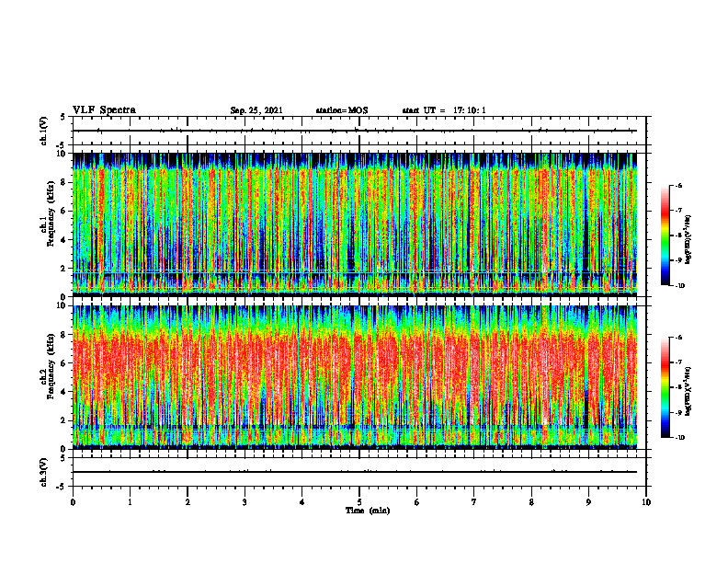Viewport: 728px width, 563px height.
Task: Click time axis tick label "2"
Action: (x=188, y=502)
